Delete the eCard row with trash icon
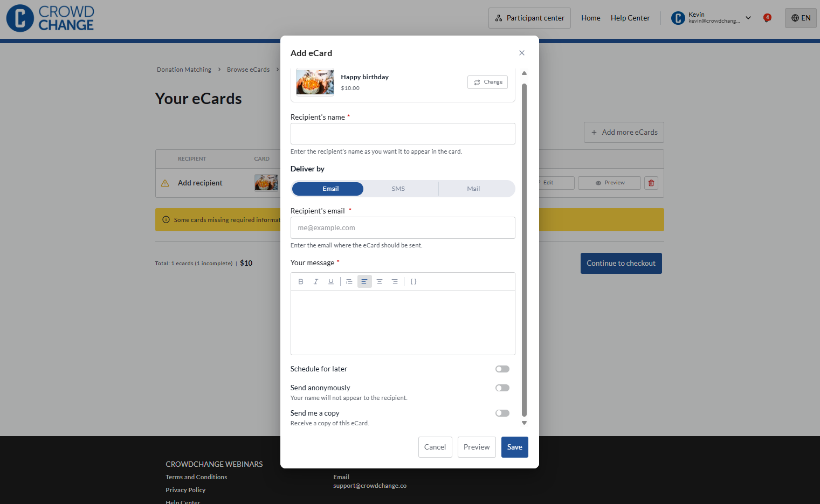 (651, 183)
